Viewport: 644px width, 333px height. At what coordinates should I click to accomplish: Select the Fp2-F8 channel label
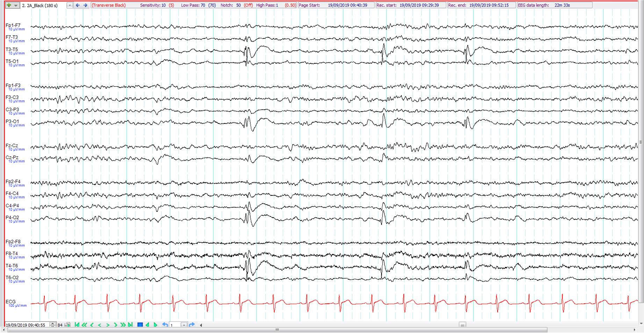(x=13, y=242)
